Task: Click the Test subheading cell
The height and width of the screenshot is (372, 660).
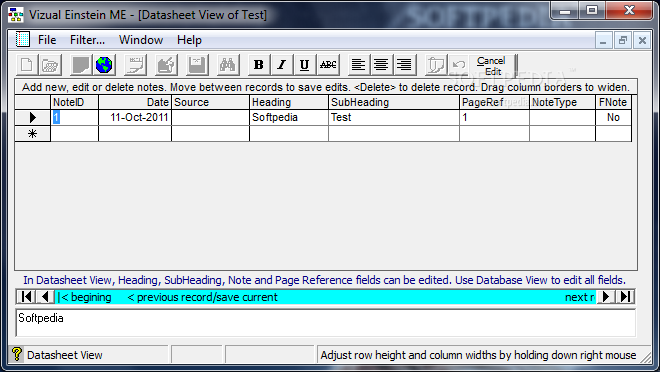Action: (x=394, y=117)
